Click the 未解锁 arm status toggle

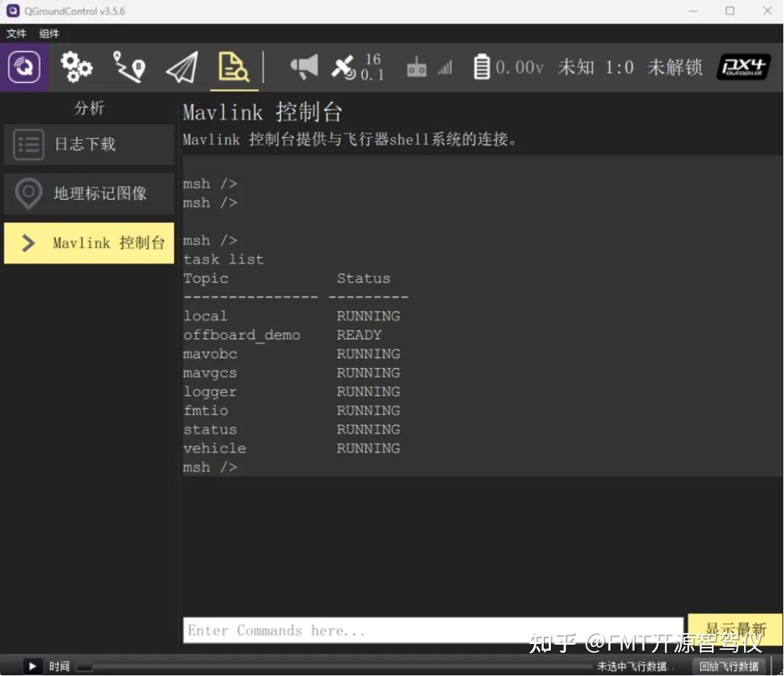click(674, 67)
